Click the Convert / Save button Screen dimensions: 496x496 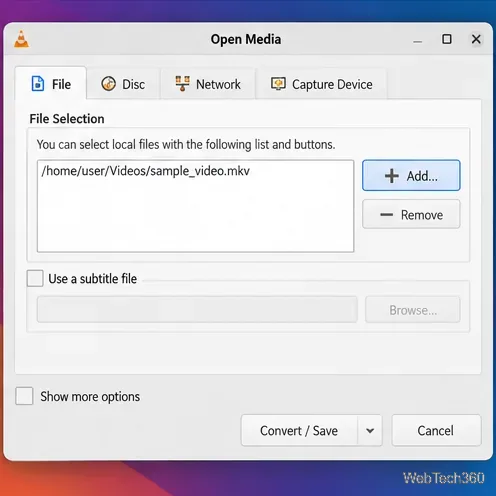pyautogui.click(x=299, y=430)
